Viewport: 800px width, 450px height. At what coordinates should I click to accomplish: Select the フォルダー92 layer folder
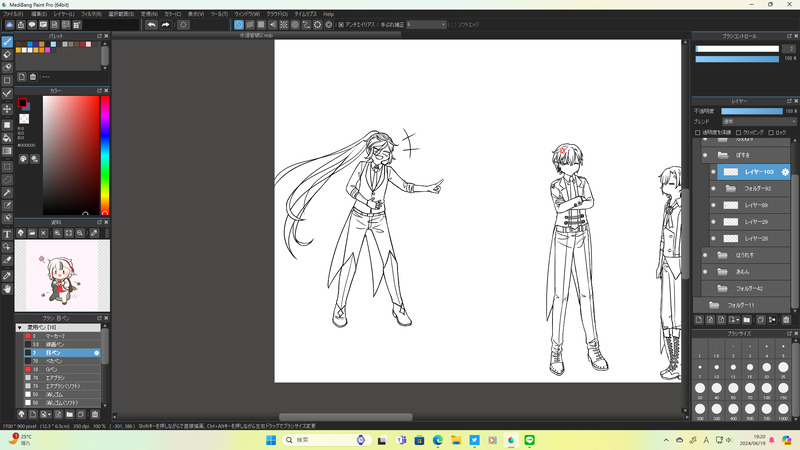757,188
